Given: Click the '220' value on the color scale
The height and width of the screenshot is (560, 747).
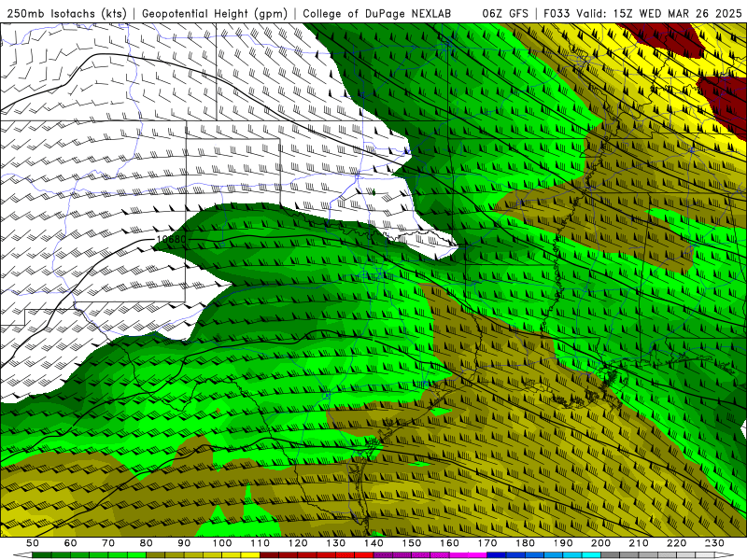Looking at the screenshot, I should [676, 543].
